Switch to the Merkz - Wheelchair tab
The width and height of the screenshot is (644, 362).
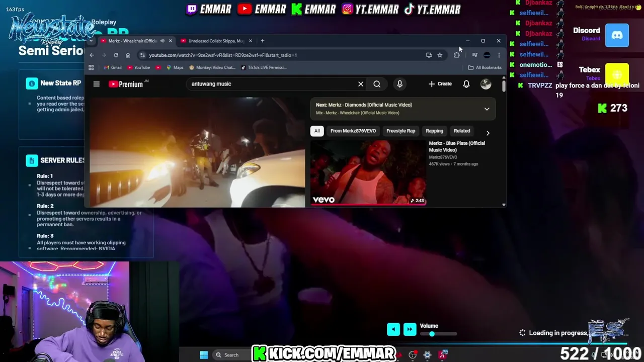(136, 41)
